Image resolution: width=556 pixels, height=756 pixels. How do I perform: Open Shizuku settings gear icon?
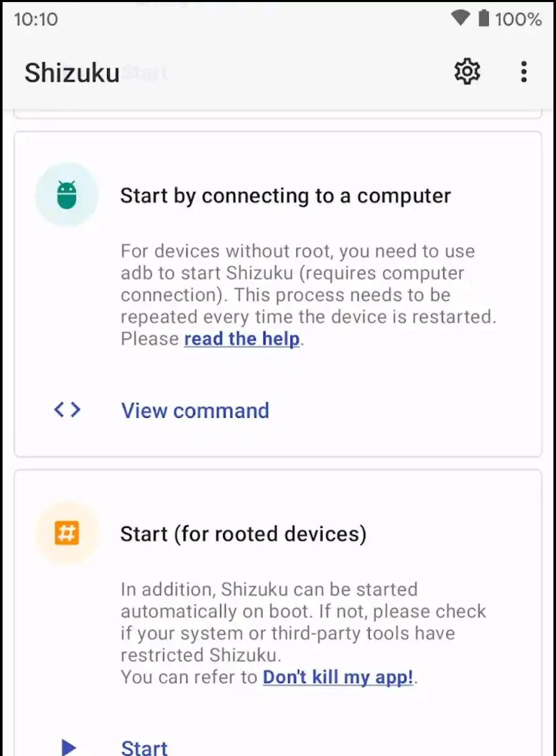point(467,72)
